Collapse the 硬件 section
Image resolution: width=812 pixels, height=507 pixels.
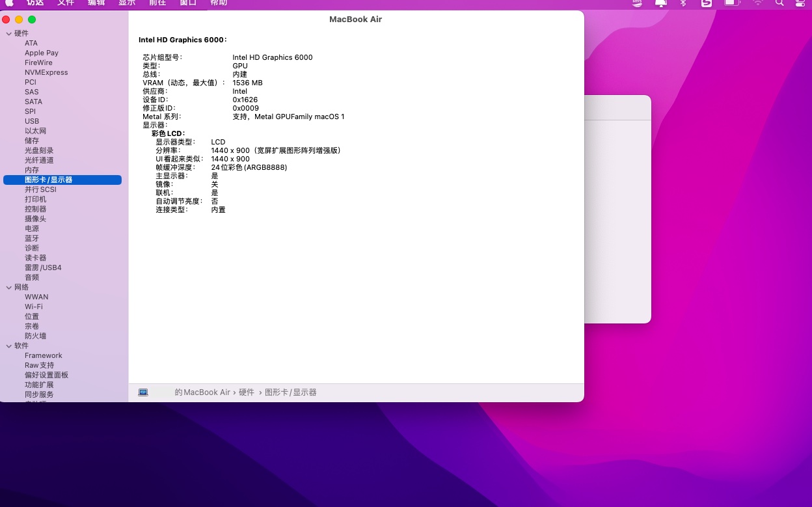pyautogui.click(x=8, y=33)
